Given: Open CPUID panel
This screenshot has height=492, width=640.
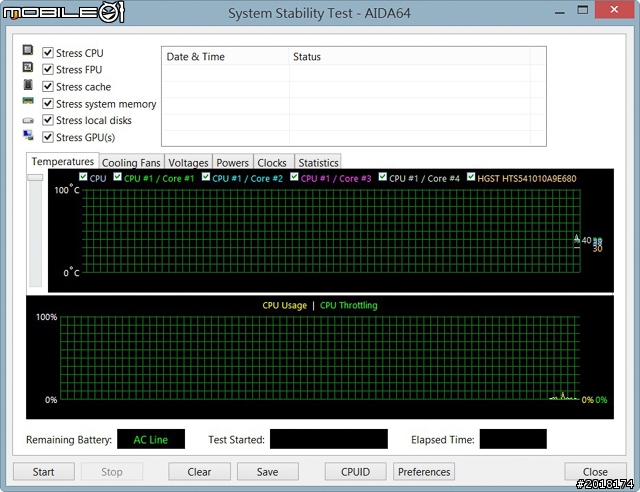Looking at the screenshot, I should (x=356, y=472).
